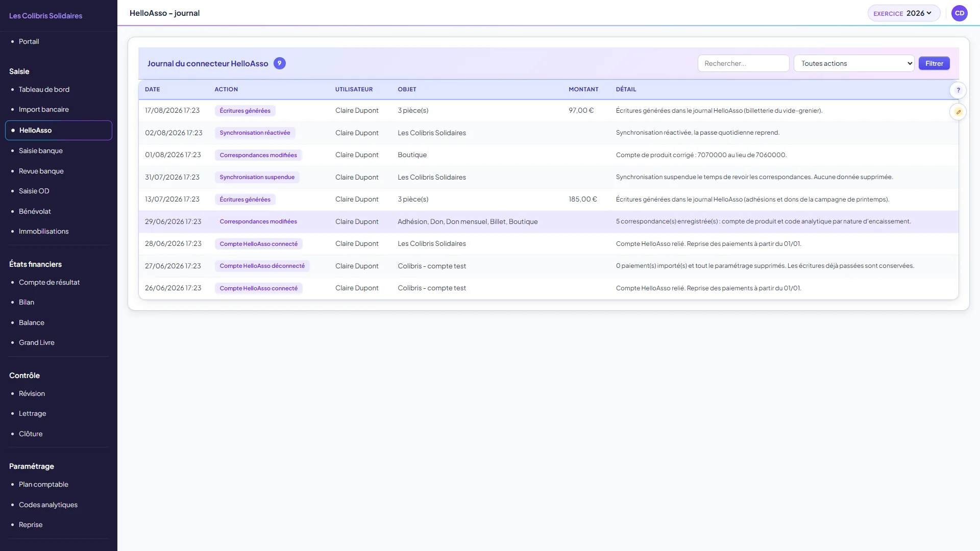The height and width of the screenshot is (551, 980).
Task: Click Adhésion, Don, Don mensuel, Billet, Boutique
Action: [x=468, y=221]
